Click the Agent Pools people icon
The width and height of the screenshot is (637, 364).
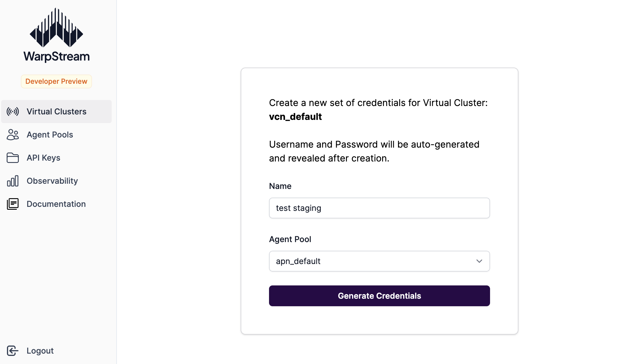(13, 135)
